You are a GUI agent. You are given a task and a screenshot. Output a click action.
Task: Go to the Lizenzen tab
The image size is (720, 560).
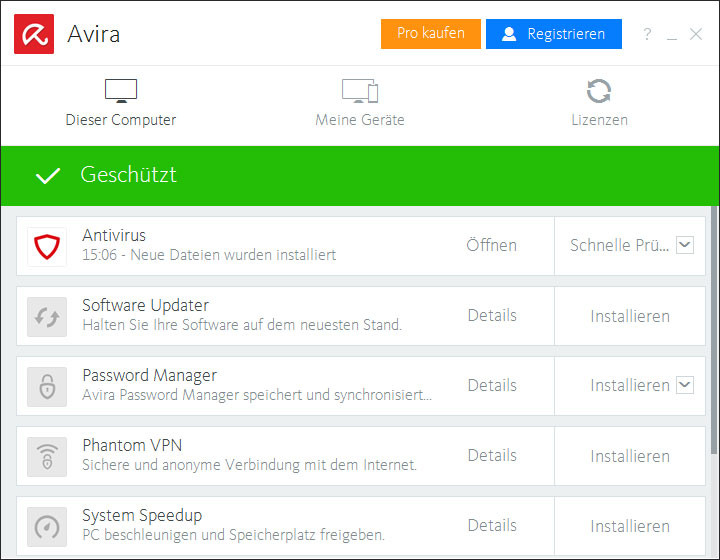point(599,104)
